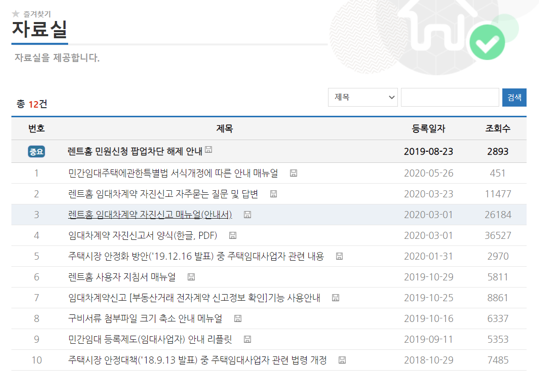Click the view count 36527
This screenshot has height=381, width=539.
[498, 236]
